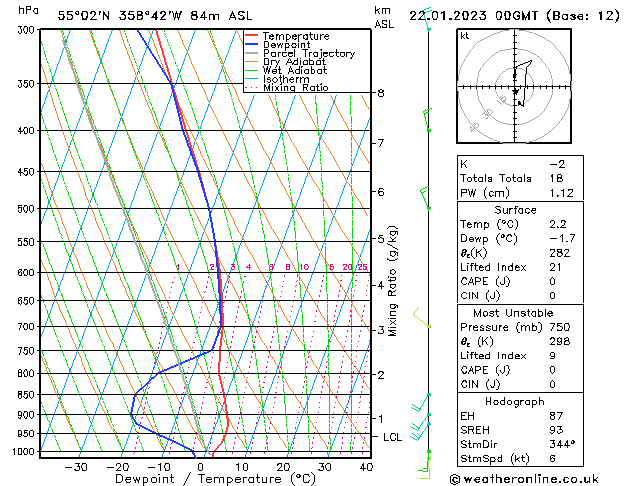The height and width of the screenshot is (486, 629).
Task: Click the hodograph storm motion trace
Action: [522, 83]
